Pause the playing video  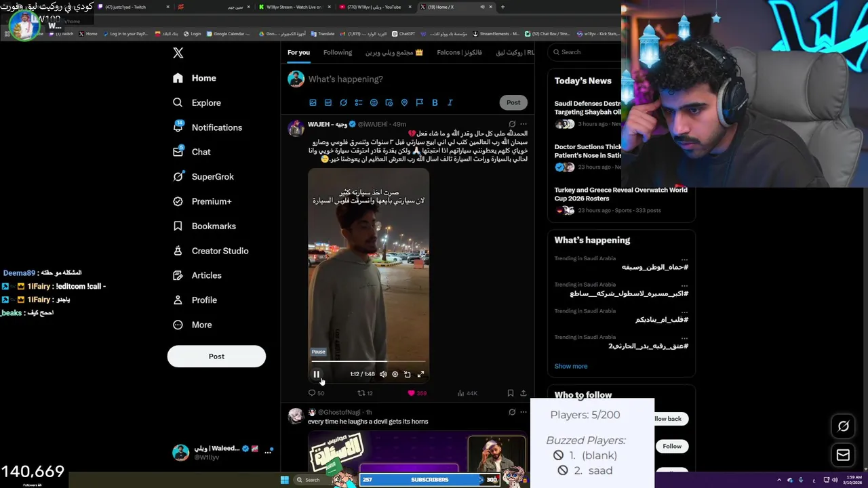pyautogui.click(x=316, y=374)
